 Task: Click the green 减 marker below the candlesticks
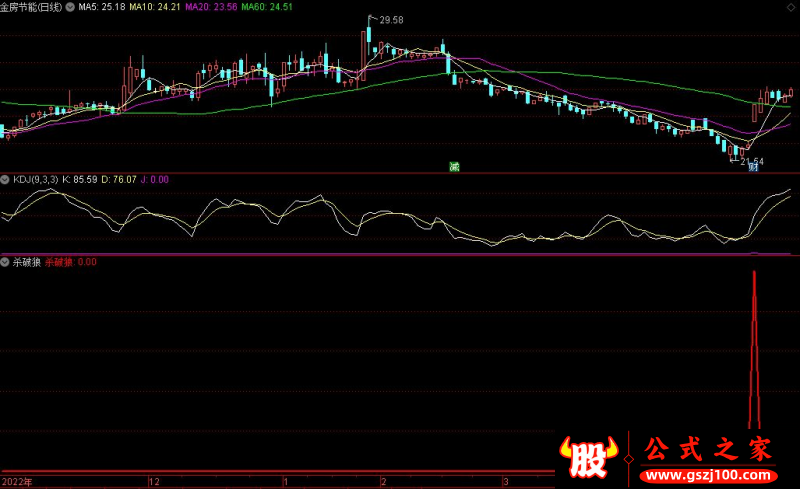click(x=453, y=166)
